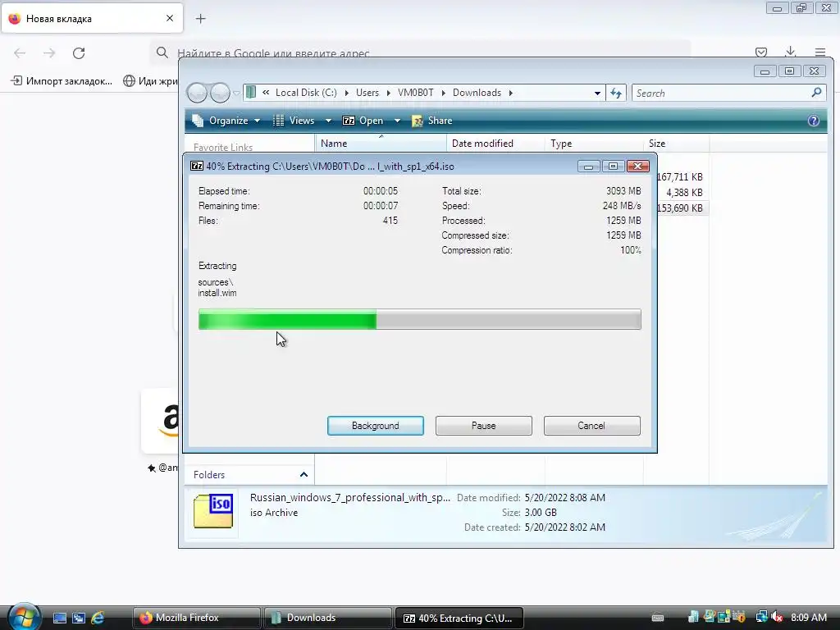Sort by Type column header
The image size is (840, 630).
pyautogui.click(x=594, y=143)
